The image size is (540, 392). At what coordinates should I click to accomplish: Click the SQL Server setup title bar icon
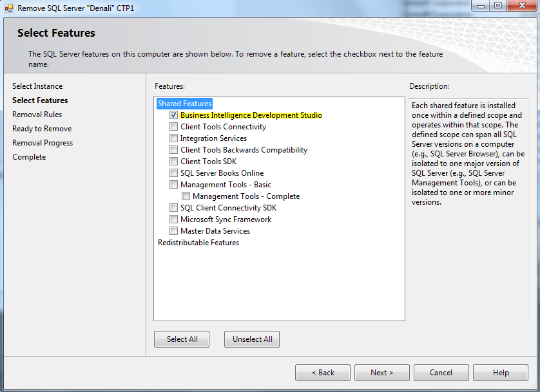click(x=9, y=8)
